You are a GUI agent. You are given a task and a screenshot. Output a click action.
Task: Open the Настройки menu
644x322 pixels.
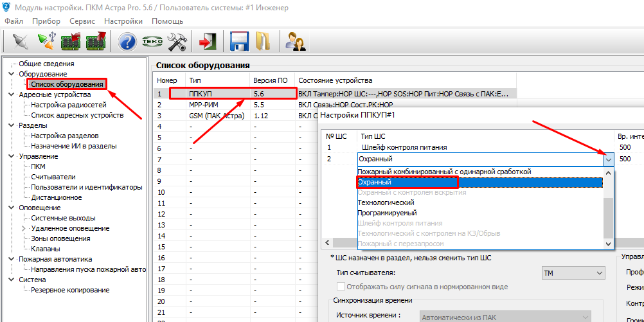coord(123,21)
